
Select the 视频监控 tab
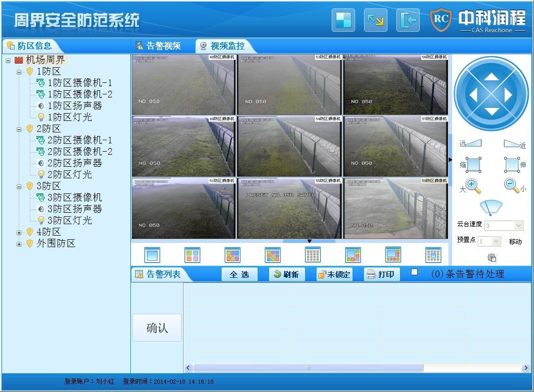[222, 46]
